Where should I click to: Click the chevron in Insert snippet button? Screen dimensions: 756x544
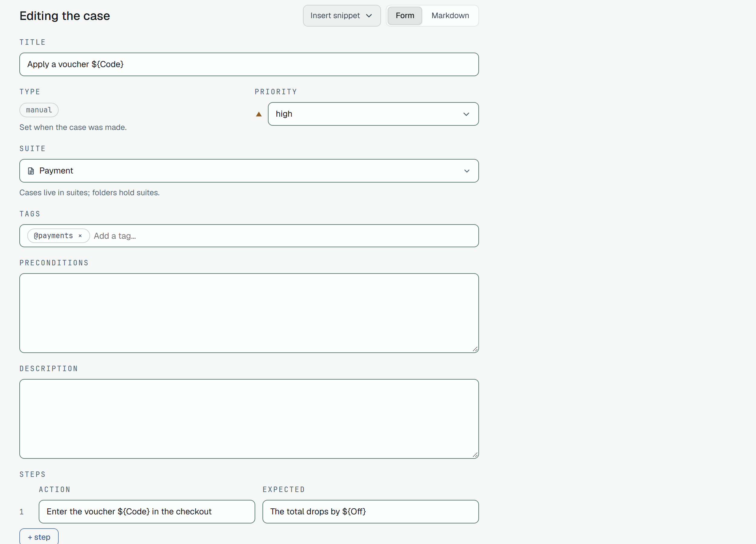tap(369, 16)
